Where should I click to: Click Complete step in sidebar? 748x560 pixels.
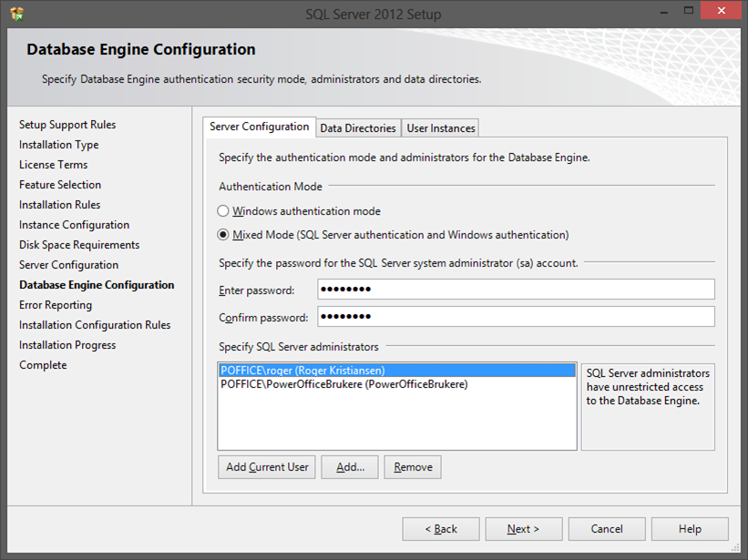click(x=43, y=364)
